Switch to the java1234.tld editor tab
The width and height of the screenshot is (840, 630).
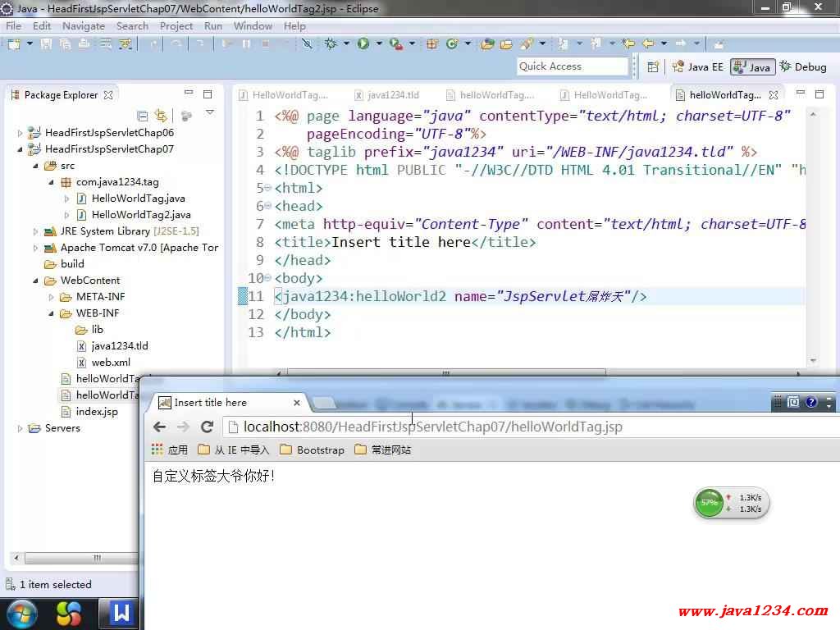coord(392,95)
